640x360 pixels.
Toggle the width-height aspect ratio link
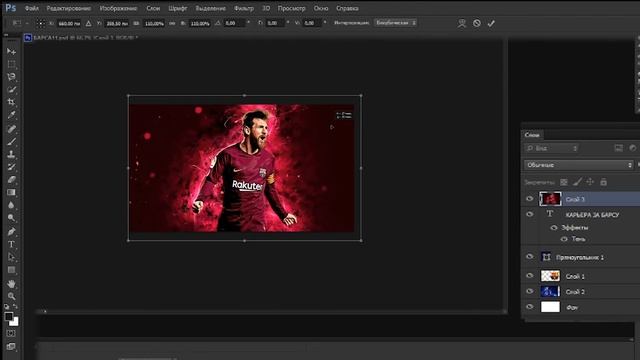coord(172,24)
